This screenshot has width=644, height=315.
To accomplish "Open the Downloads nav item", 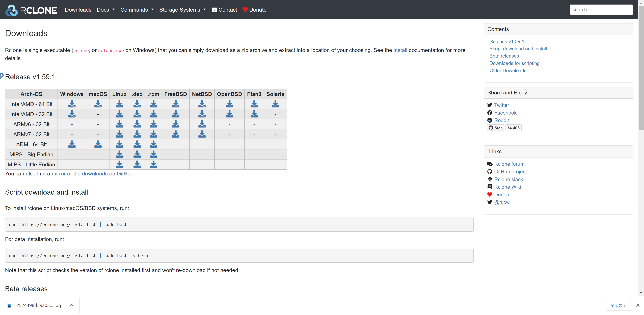I will click(78, 10).
